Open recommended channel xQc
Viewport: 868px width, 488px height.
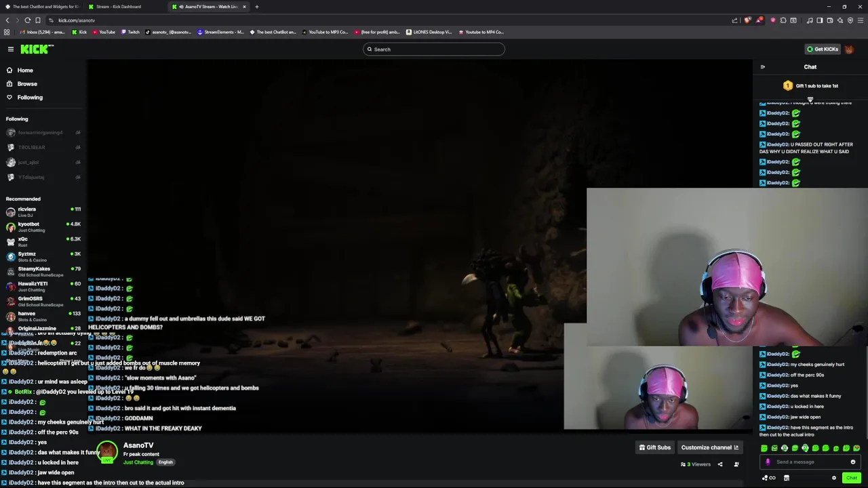pos(43,241)
